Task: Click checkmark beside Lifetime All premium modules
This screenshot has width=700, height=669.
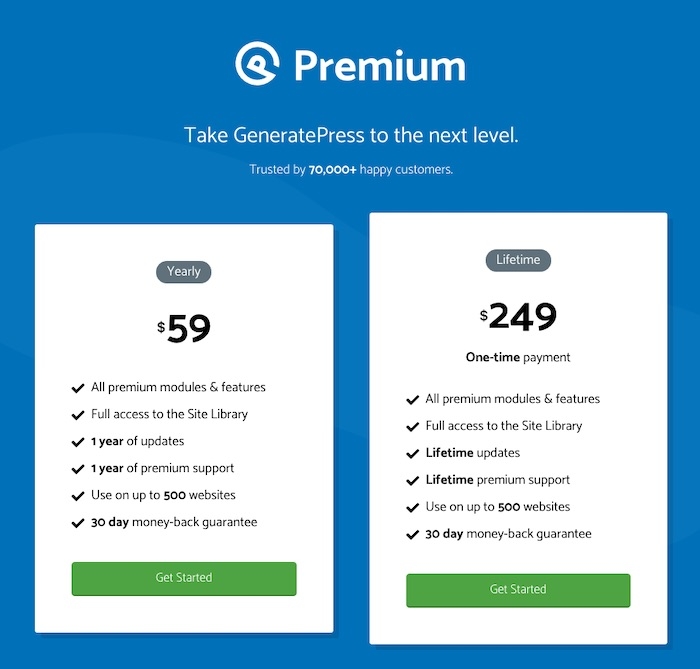Action: (x=412, y=399)
